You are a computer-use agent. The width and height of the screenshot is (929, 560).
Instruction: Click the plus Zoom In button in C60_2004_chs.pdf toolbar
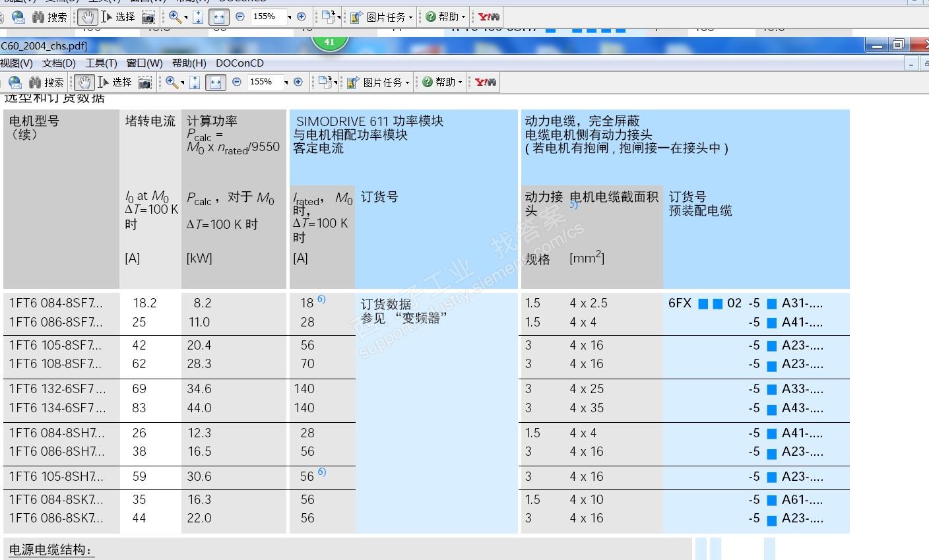[298, 82]
